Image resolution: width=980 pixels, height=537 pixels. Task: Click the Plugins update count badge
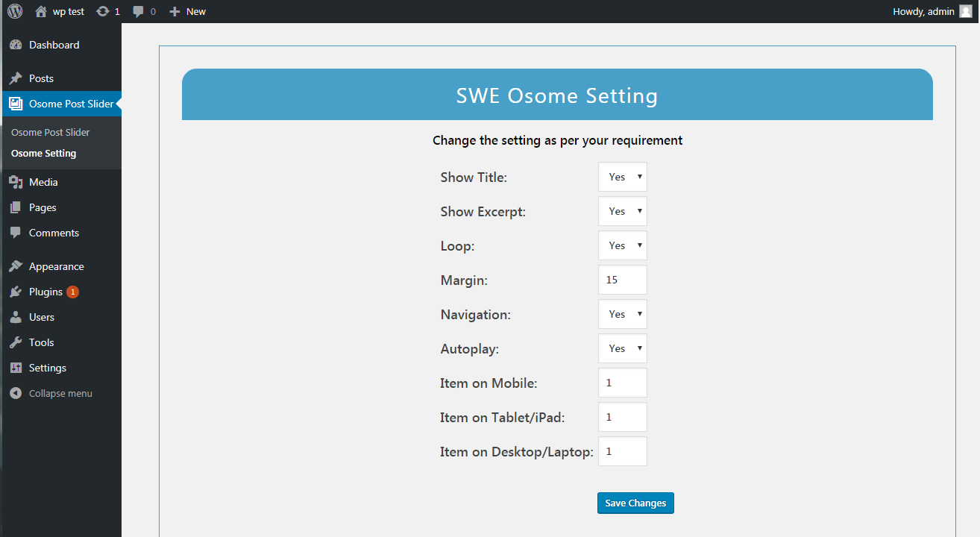pos(72,292)
